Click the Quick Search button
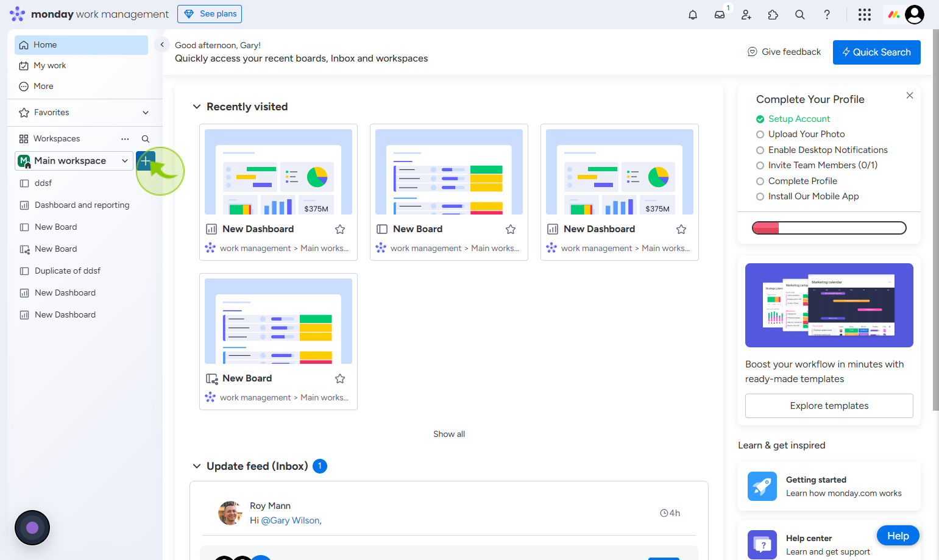Screen dimensions: 939x560 [x=877, y=52]
